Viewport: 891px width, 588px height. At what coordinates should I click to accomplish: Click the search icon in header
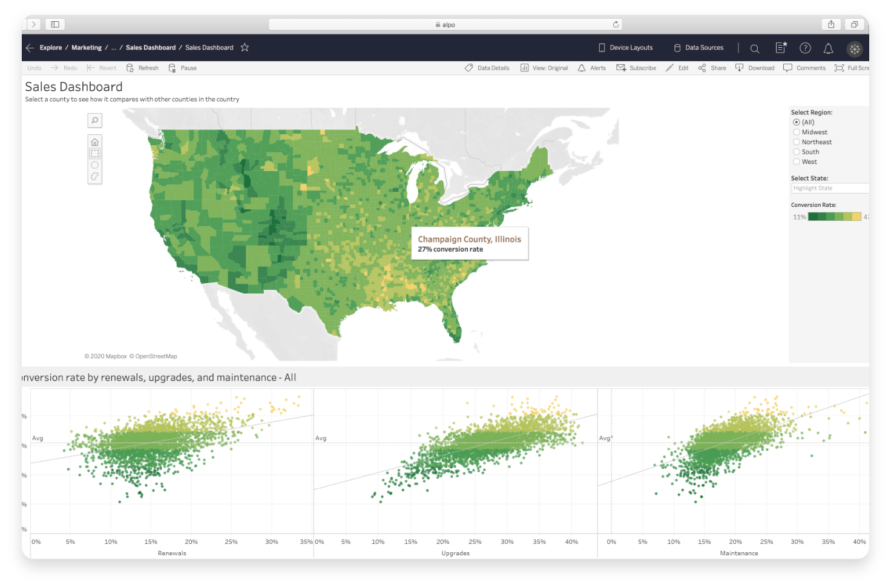point(755,48)
